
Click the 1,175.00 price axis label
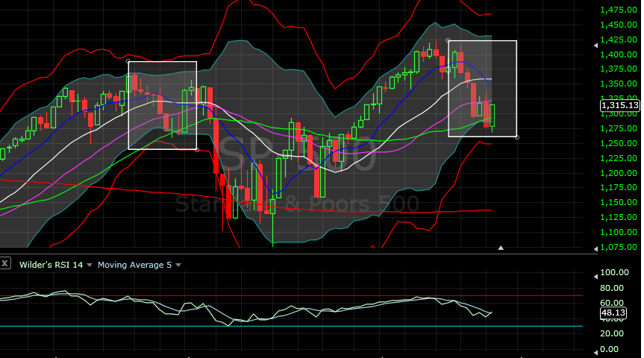(619, 188)
